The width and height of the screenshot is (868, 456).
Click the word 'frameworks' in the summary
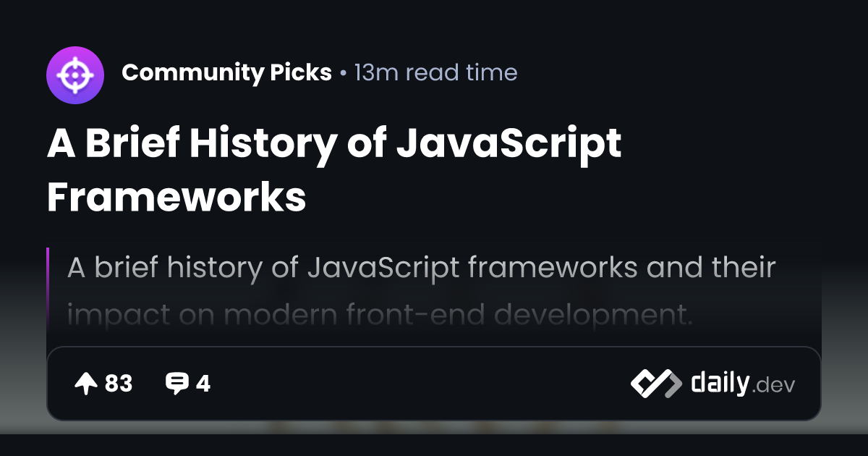(x=552, y=268)
